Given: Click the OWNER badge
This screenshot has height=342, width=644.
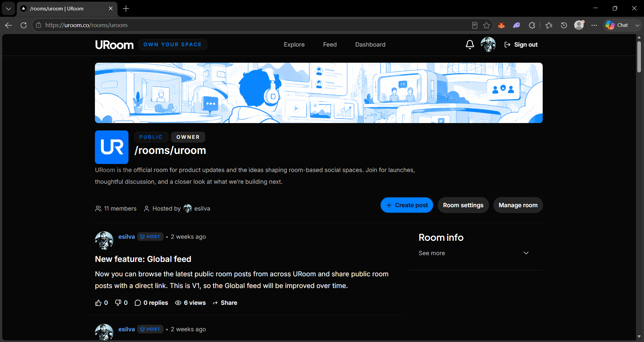Looking at the screenshot, I should point(188,137).
